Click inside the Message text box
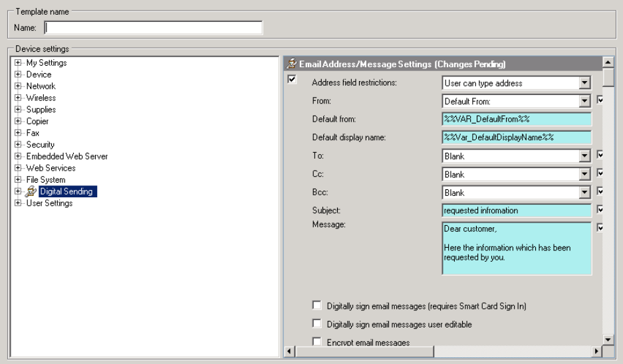Viewport: 623px width, 364px height. pyautogui.click(x=517, y=248)
